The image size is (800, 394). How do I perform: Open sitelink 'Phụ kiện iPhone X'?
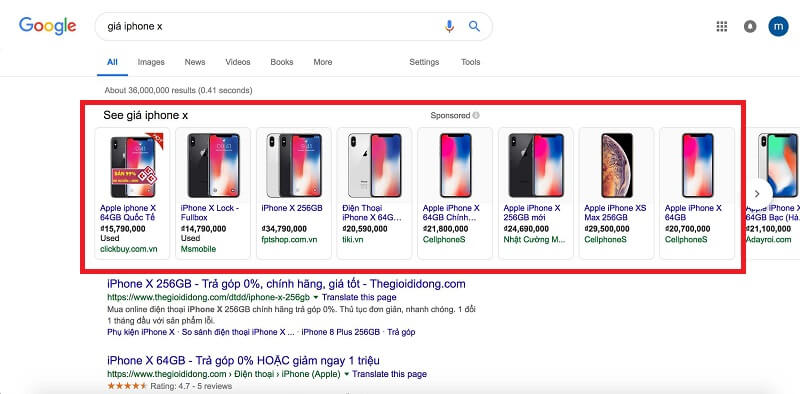[x=141, y=332]
